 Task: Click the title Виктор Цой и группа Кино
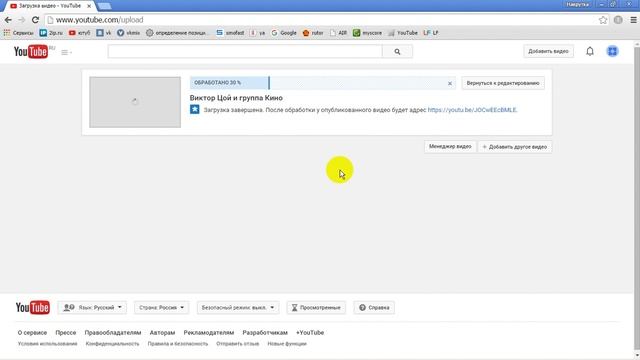pos(236,98)
